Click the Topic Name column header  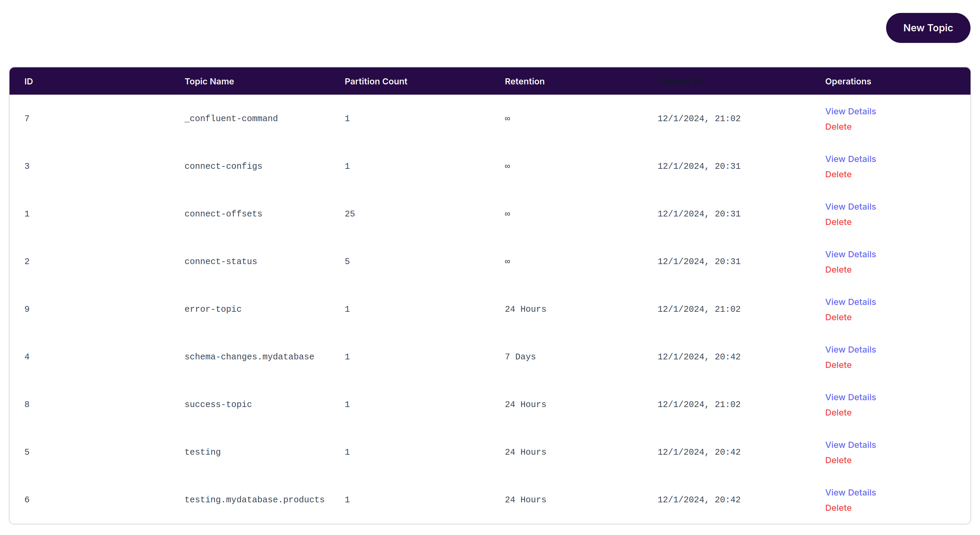coord(209,81)
